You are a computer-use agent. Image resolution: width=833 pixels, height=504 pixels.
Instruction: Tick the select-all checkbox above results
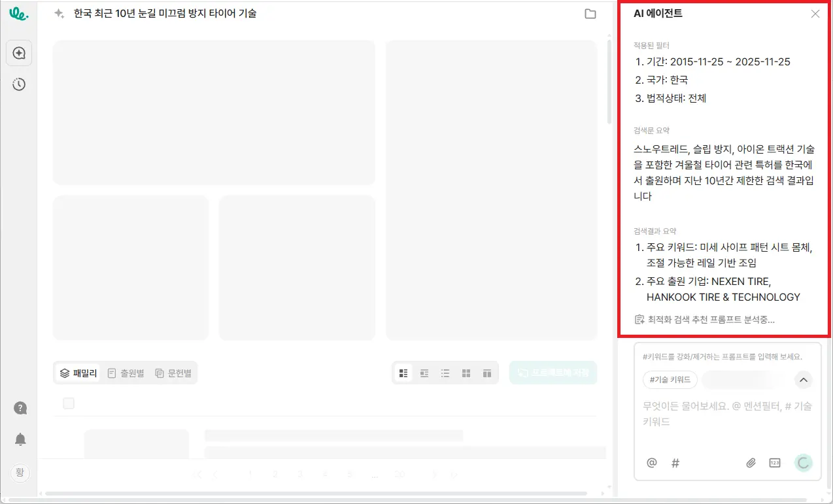click(x=69, y=403)
